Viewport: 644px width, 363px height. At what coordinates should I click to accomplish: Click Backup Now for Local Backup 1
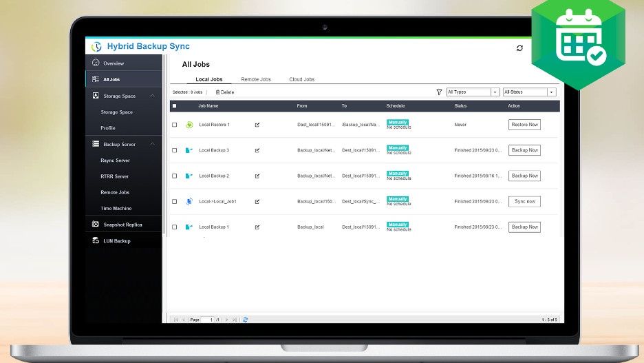(x=524, y=227)
